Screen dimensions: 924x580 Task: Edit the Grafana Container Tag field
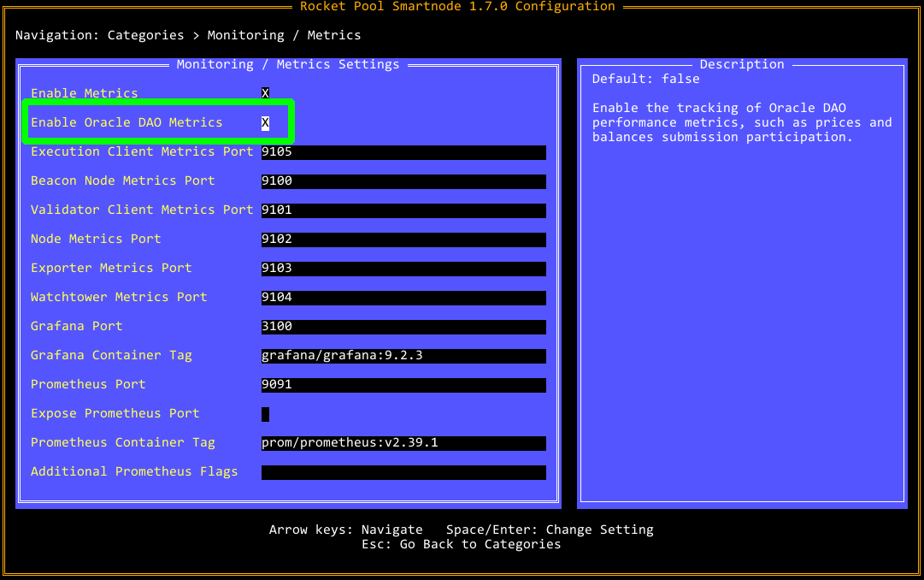click(403, 356)
